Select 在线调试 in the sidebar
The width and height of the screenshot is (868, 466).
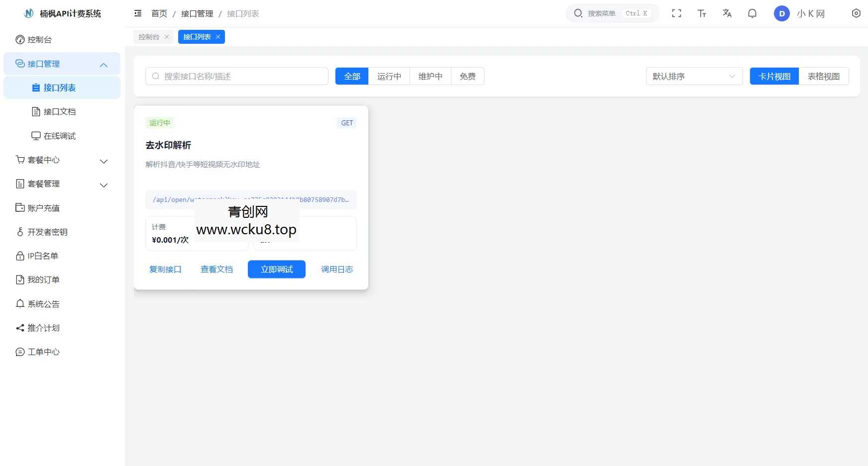click(60, 135)
